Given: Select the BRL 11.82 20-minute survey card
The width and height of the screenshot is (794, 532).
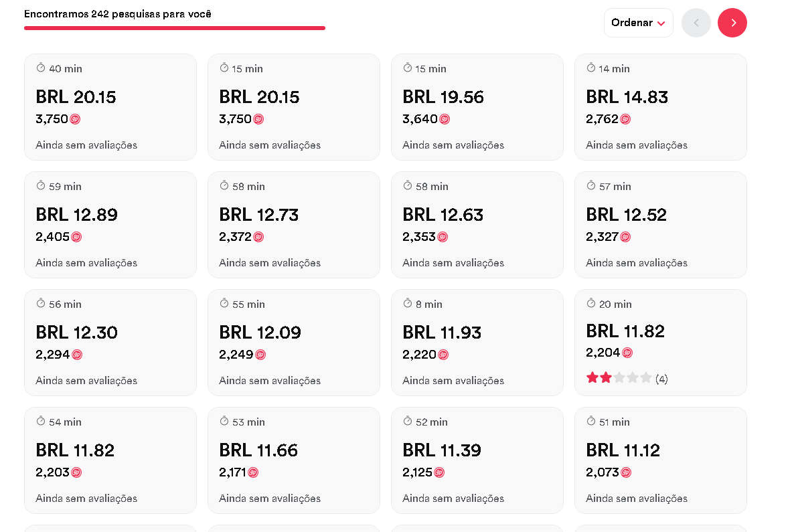Looking at the screenshot, I should (x=661, y=342).
